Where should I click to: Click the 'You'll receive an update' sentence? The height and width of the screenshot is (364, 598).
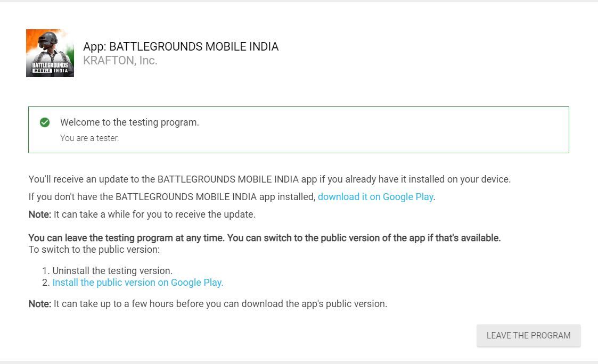point(269,179)
